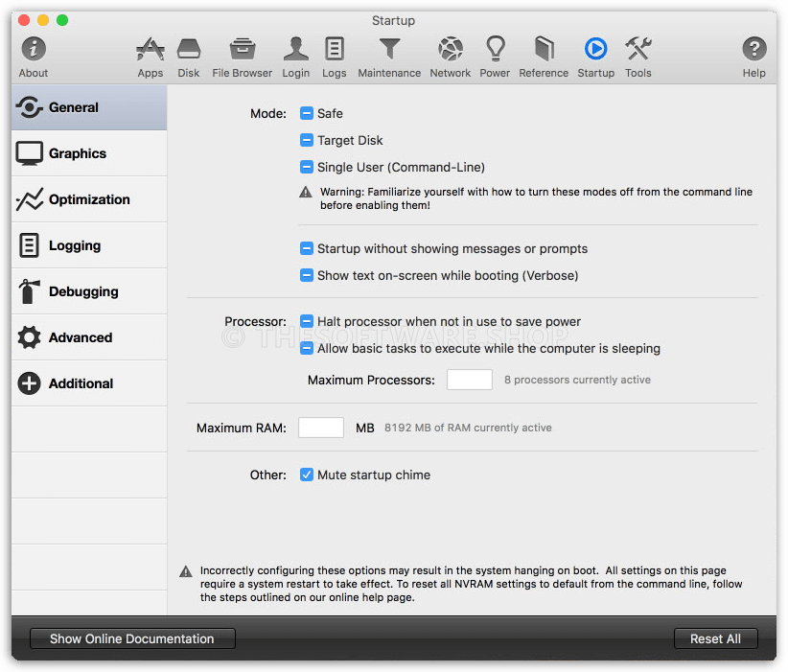Select the File Browser toolbar icon
The image size is (788, 672).
(x=241, y=56)
